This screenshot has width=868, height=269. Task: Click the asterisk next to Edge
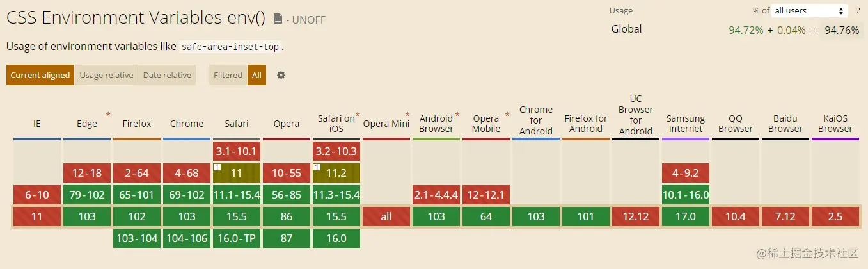click(x=108, y=115)
